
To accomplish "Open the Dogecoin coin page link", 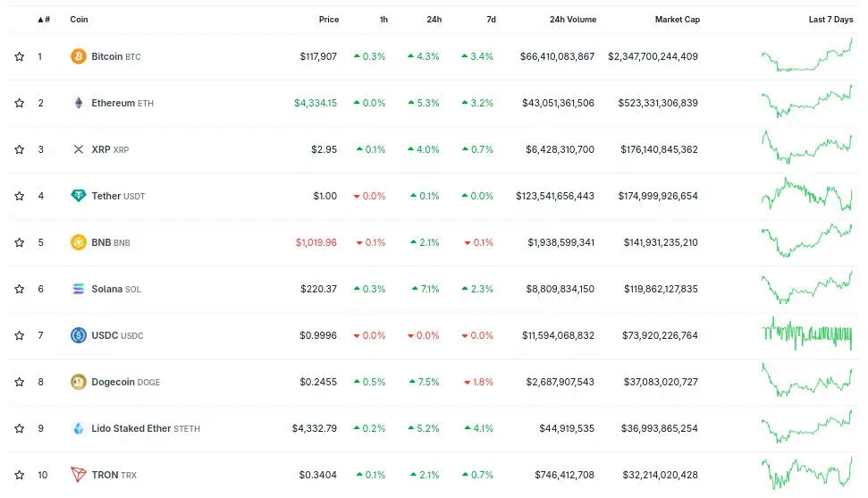I will 113,382.
